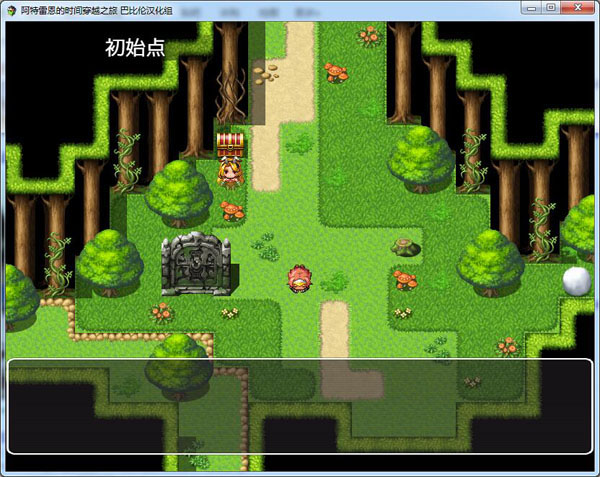600x477 pixels.
Task: Open the red and gold treasure chest
Action: (230, 145)
